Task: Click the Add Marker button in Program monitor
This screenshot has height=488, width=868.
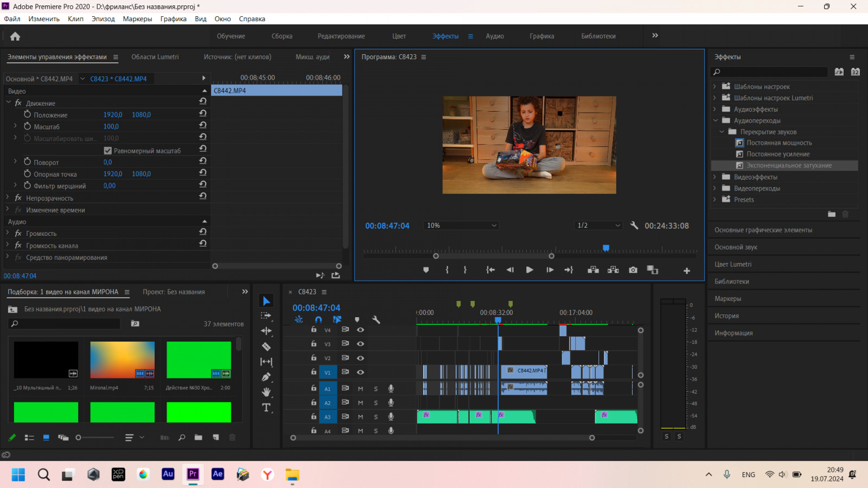Action: pyautogui.click(x=426, y=270)
